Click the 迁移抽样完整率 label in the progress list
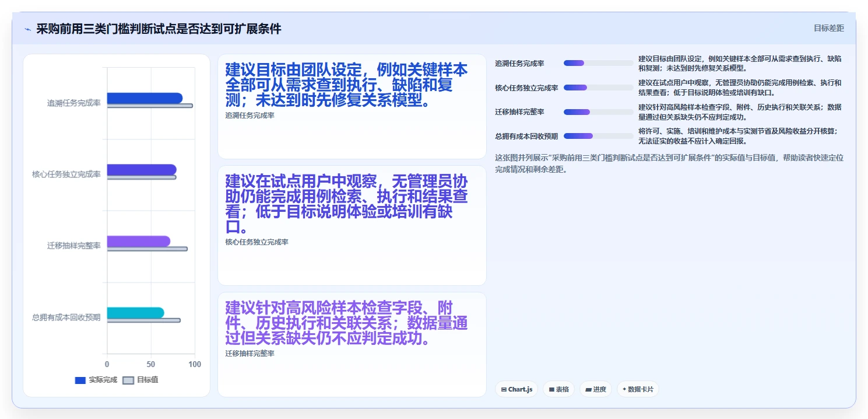868x419 pixels. (x=519, y=112)
